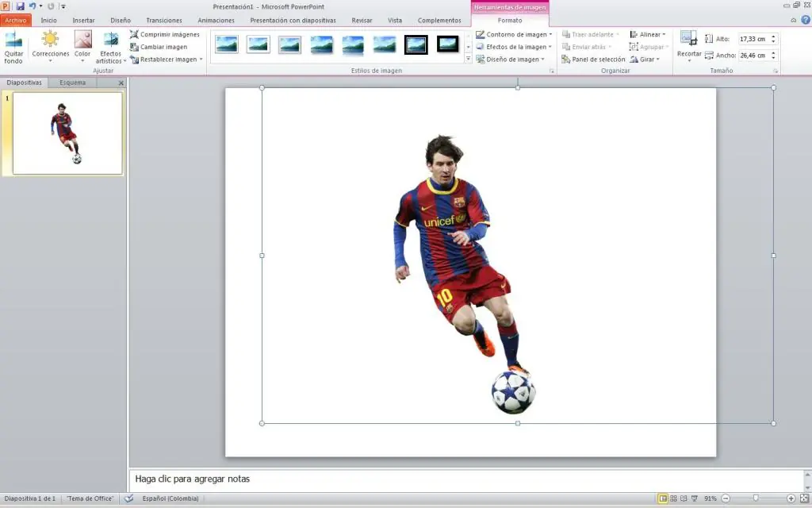812x508 pixels.
Task: Switch to the Insertar tab
Action: click(x=83, y=20)
